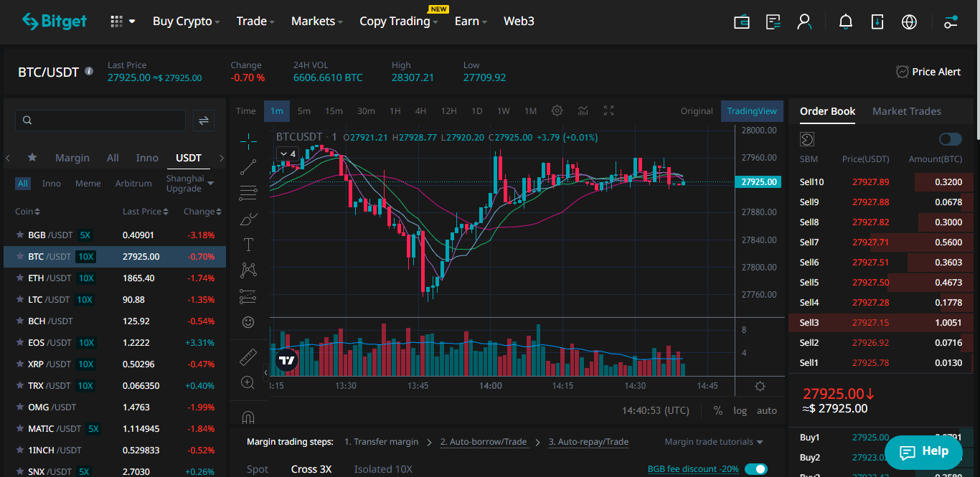Switch to Original chart view
Screen dimensions: 980x477
[697, 110]
